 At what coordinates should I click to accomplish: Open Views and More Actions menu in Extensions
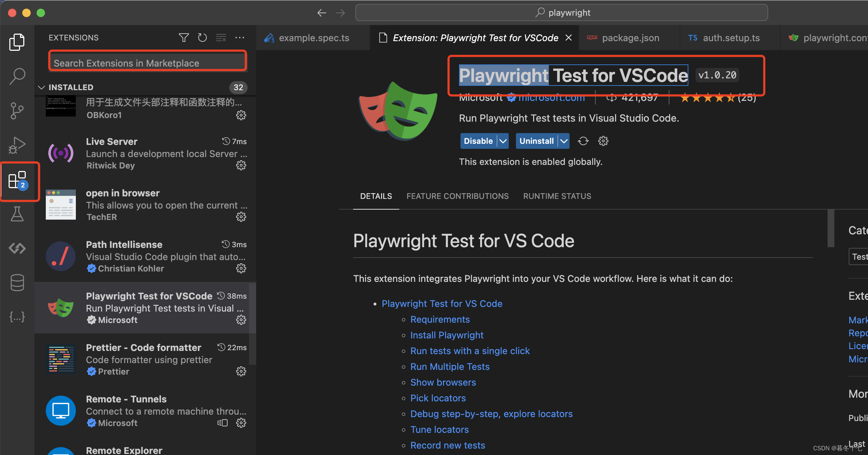point(240,38)
